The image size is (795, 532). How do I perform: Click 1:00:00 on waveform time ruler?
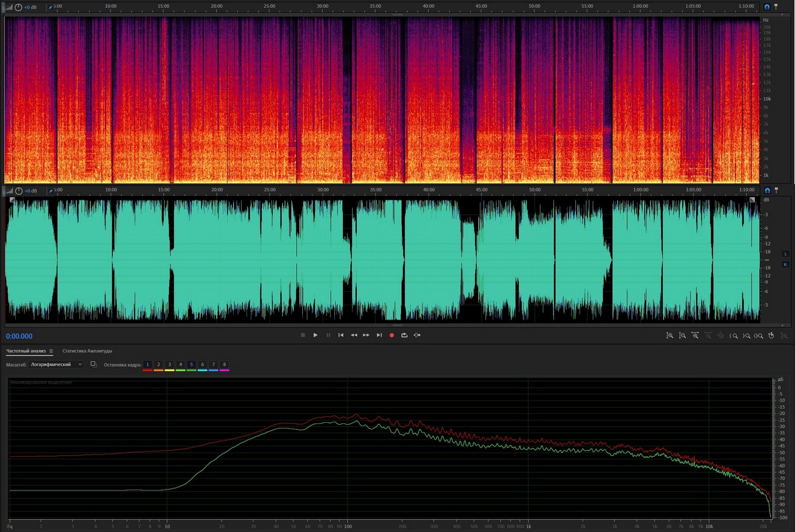pyautogui.click(x=640, y=190)
